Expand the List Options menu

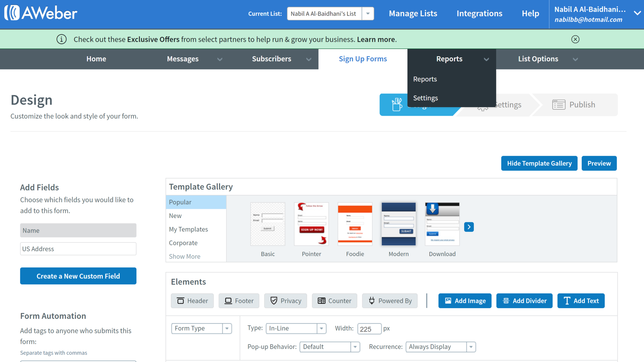(x=575, y=59)
